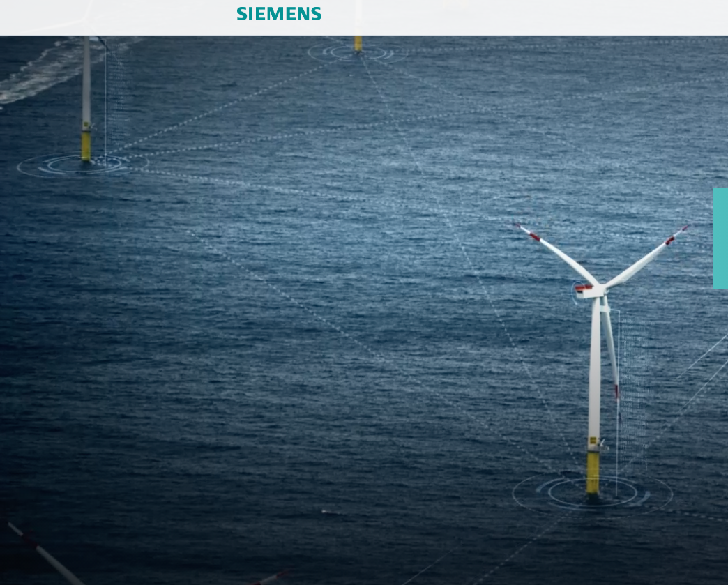Select the concentric rings around the left turbine
728x585 pixels.
click(x=49, y=166)
